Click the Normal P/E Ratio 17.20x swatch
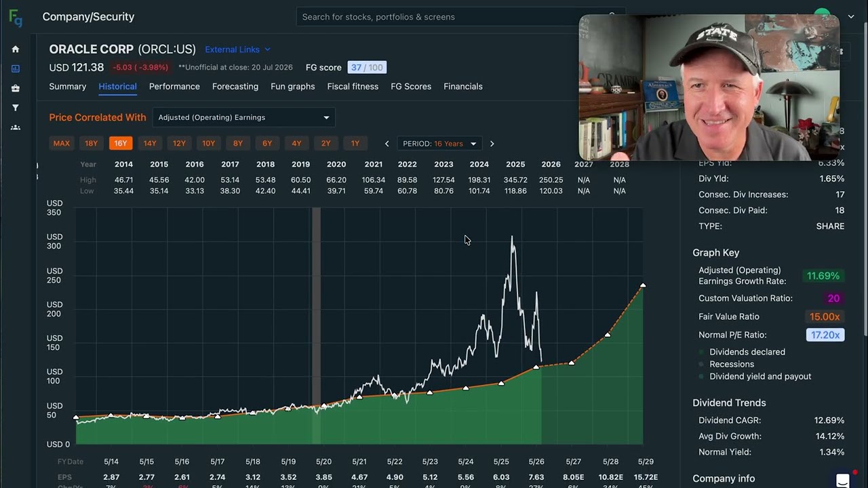The image size is (868, 488). tap(825, 335)
